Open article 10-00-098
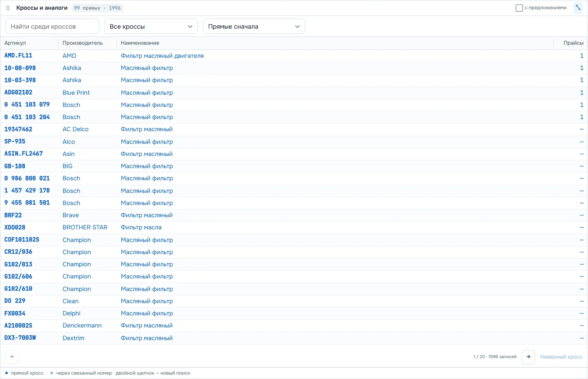This screenshot has width=588, height=379. tap(20, 68)
